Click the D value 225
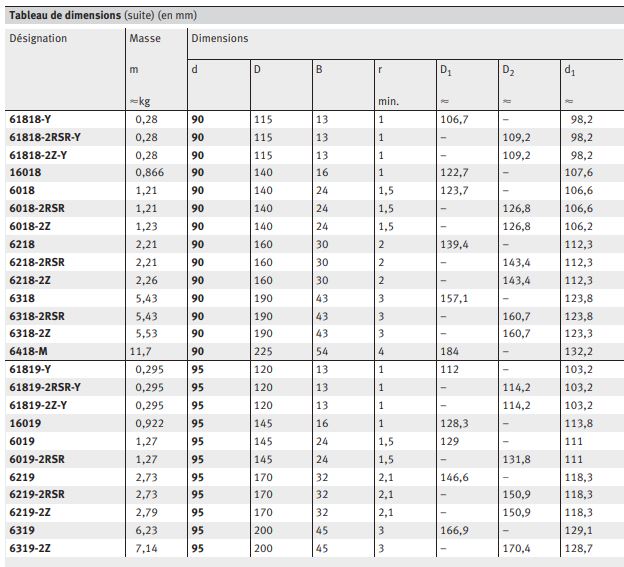Viewport: 624px width, 567px height. [x=263, y=351]
